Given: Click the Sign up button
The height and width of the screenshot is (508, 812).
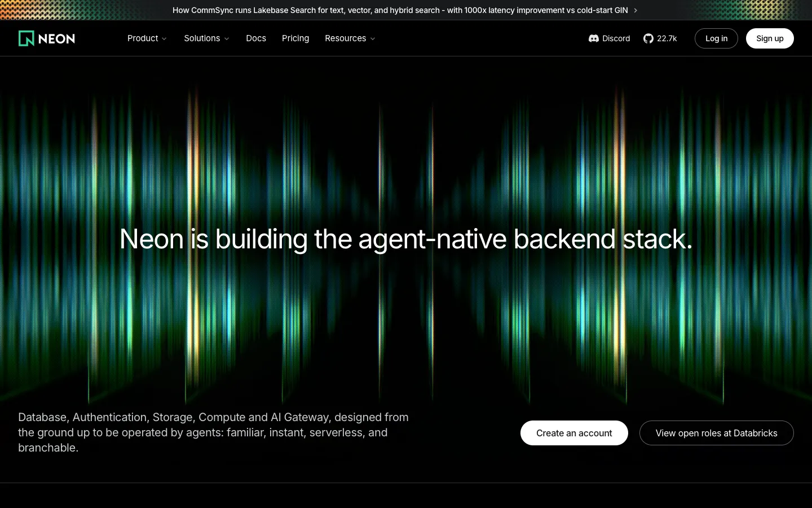Looking at the screenshot, I should pyautogui.click(x=770, y=38).
